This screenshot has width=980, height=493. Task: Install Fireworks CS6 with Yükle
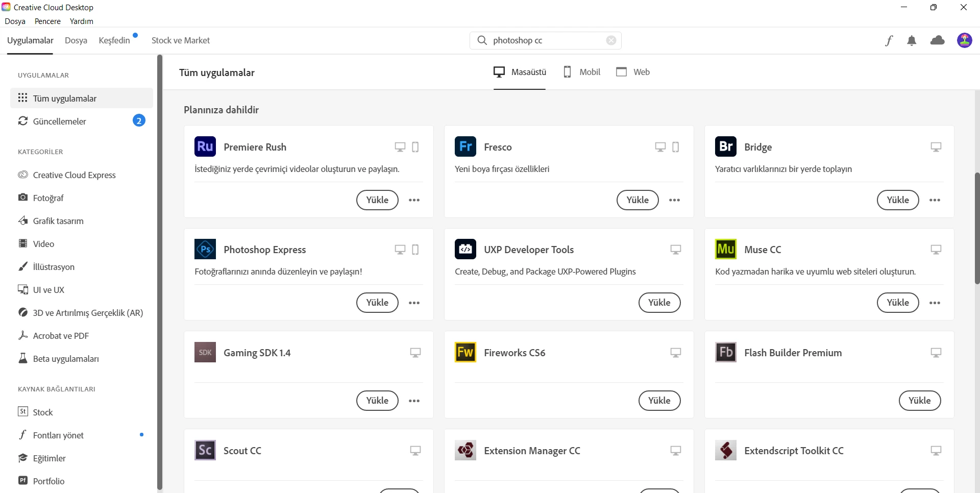tap(659, 401)
